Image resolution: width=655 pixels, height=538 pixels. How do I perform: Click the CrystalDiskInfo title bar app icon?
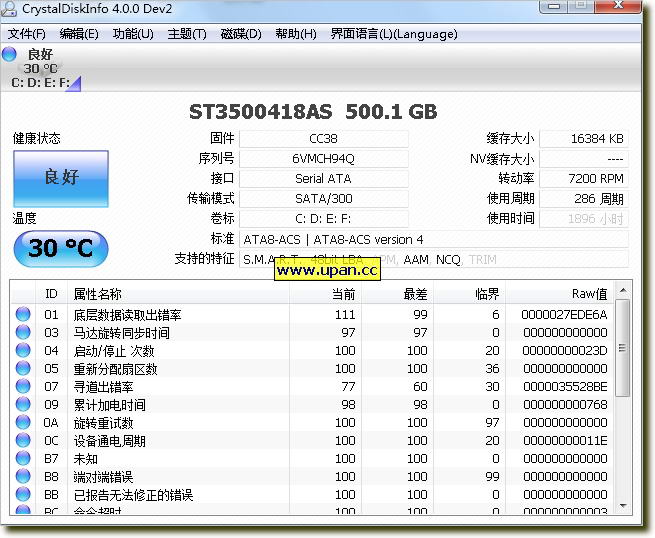[x=9, y=8]
